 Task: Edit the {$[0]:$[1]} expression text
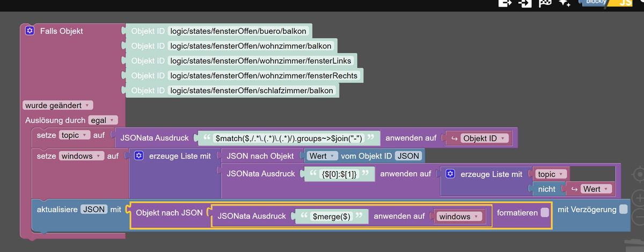338,174
